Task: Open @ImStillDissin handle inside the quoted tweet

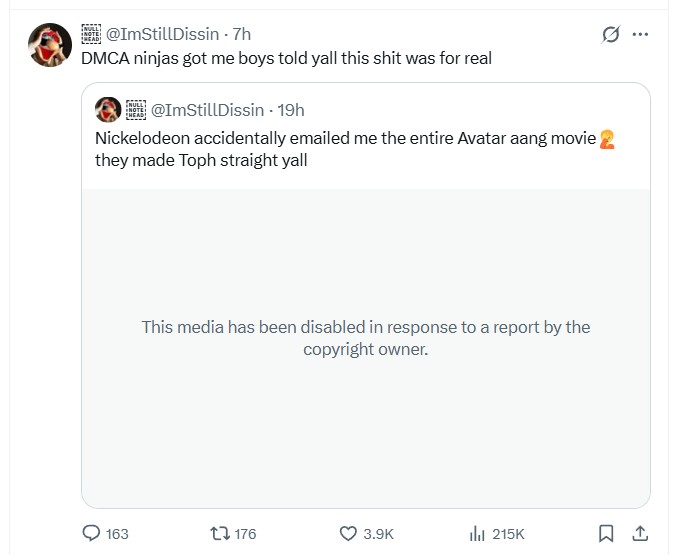Action: pyautogui.click(x=208, y=109)
